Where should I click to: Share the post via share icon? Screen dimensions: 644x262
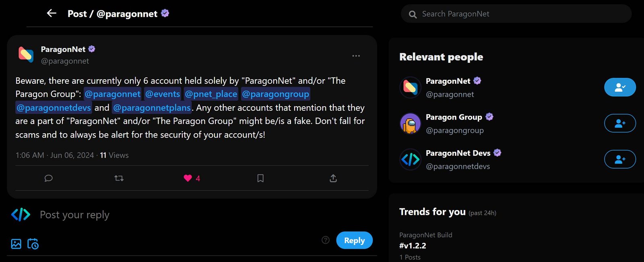[x=333, y=178]
